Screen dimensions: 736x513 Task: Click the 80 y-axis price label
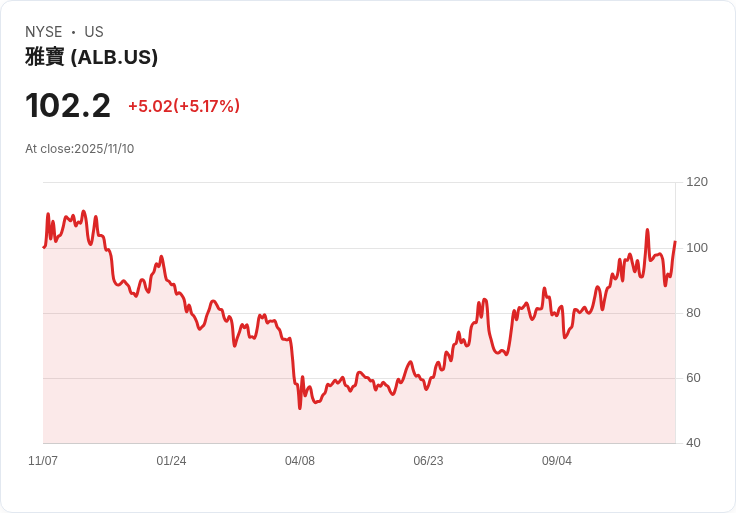point(693,313)
